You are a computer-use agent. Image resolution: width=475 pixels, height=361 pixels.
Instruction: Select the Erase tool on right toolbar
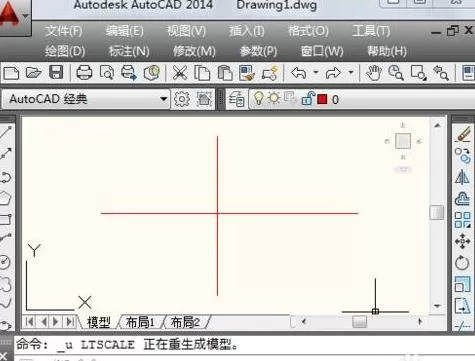pos(463,134)
